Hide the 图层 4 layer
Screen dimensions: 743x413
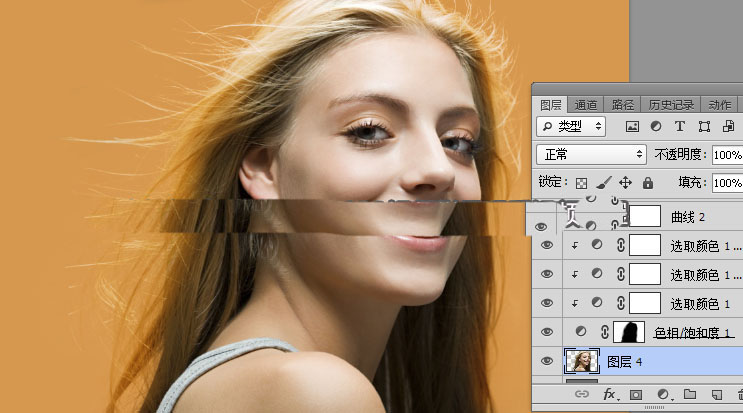[x=546, y=361]
